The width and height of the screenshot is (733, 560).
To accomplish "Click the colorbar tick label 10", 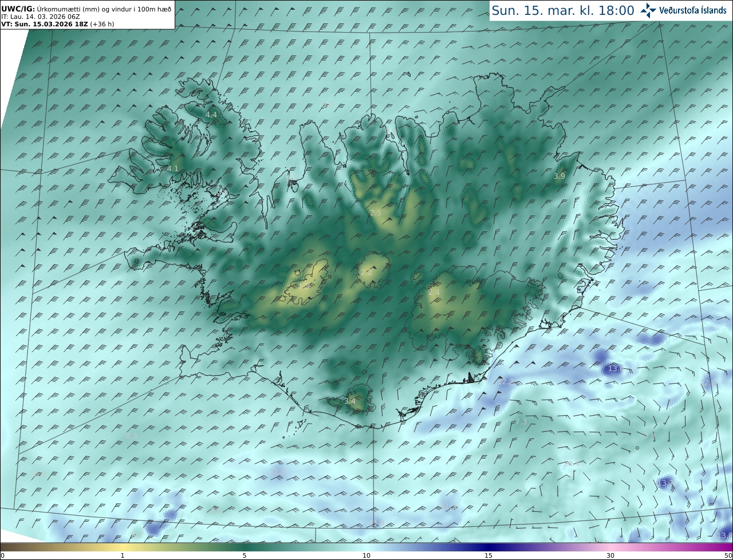I will pos(366,555).
